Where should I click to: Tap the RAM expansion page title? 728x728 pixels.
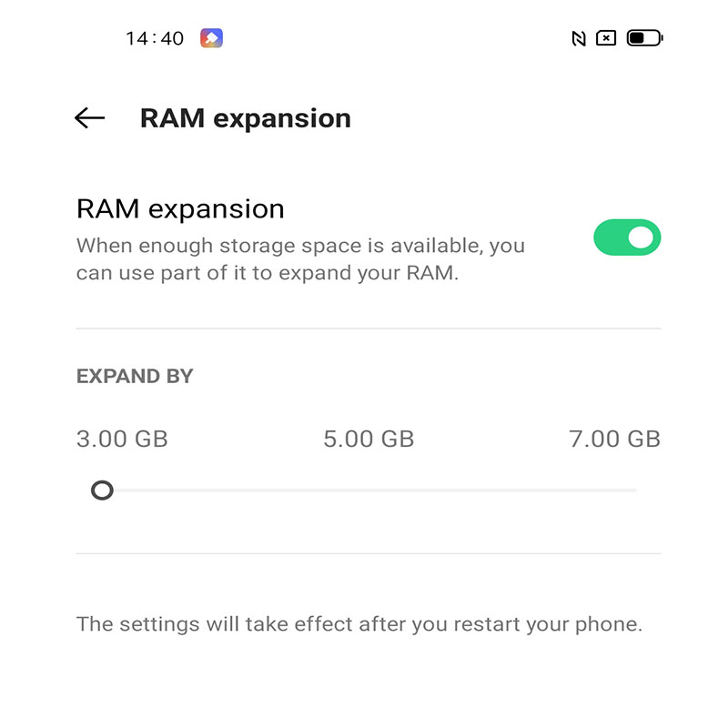(x=246, y=117)
